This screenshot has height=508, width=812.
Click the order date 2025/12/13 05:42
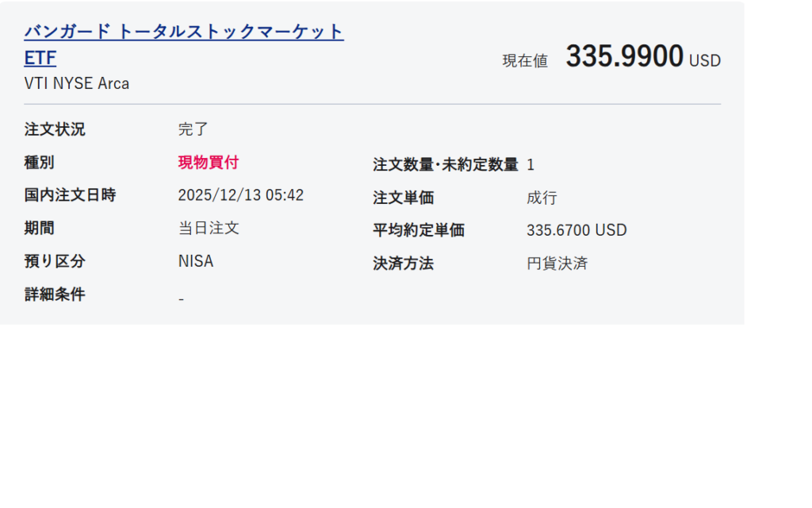click(x=240, y=195)
